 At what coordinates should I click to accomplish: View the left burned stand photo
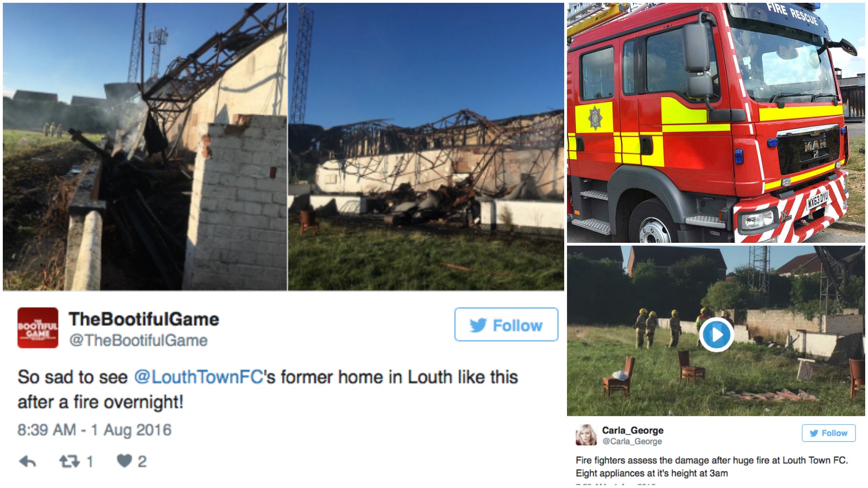tap(145, 147)
